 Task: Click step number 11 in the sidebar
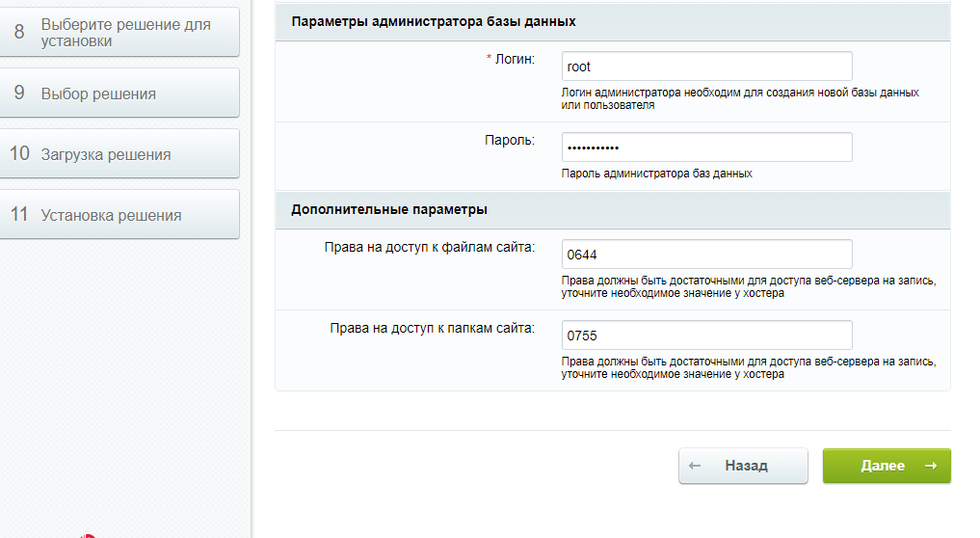[x=19, y=215]
